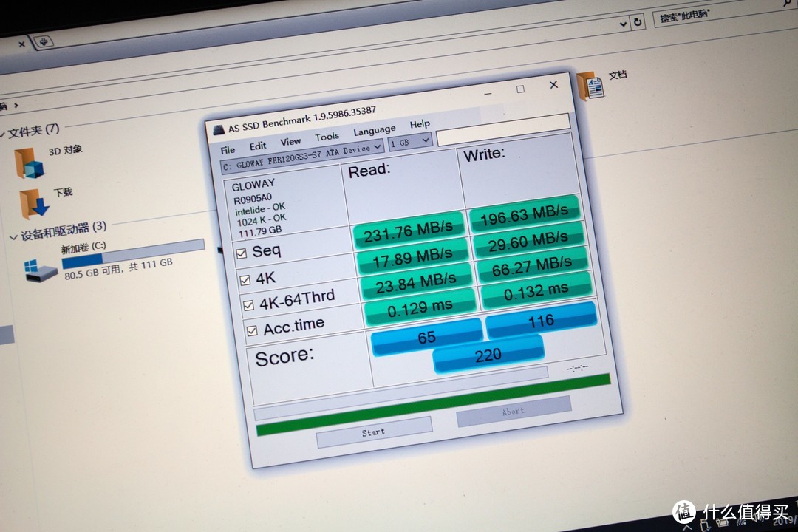Click the Explorer refresh button

[637, 22]
